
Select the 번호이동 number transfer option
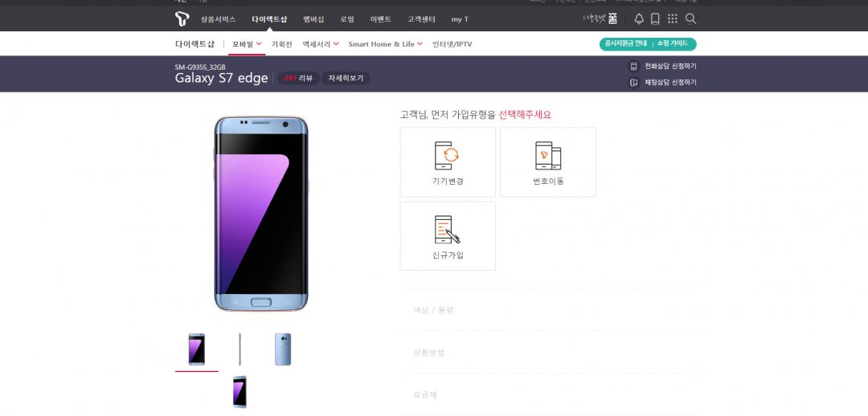coord(548,161)
